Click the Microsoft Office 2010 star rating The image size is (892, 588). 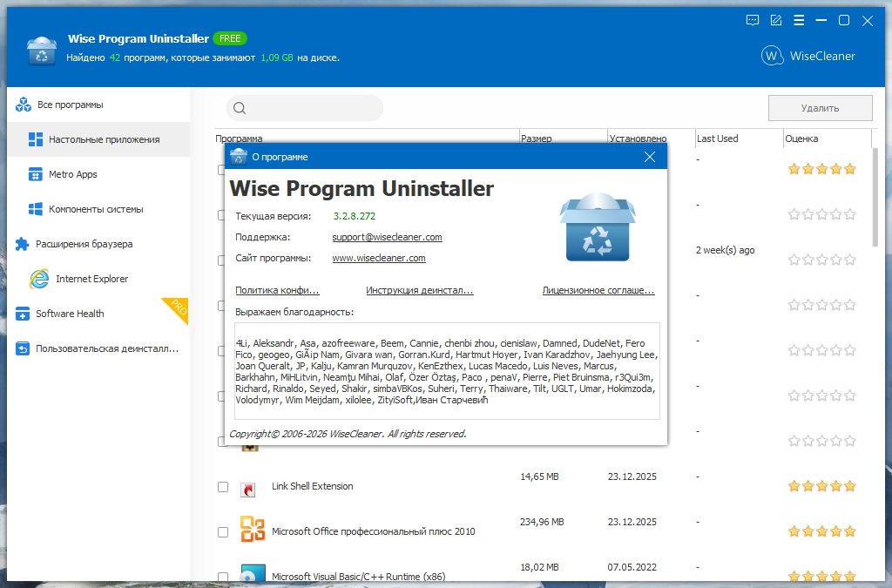[822, 531]
